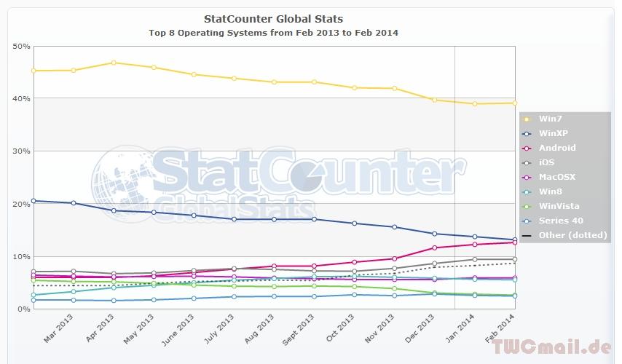622x364 pixels.
Task: Click the yellow Win7 legend marker
Action: (x=527, y=119)
